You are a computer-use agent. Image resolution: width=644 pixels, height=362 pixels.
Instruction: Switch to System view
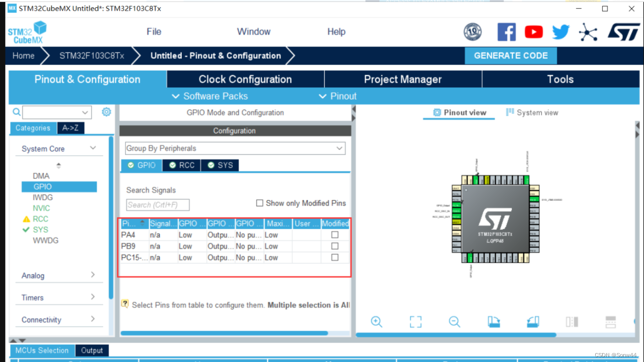pyautogui.click(x=532, y=113)
